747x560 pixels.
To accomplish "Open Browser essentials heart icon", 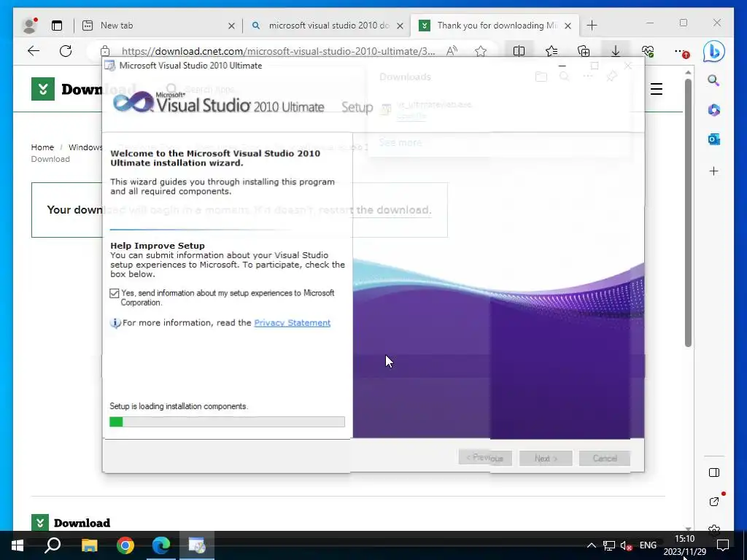I will (648, 51).
